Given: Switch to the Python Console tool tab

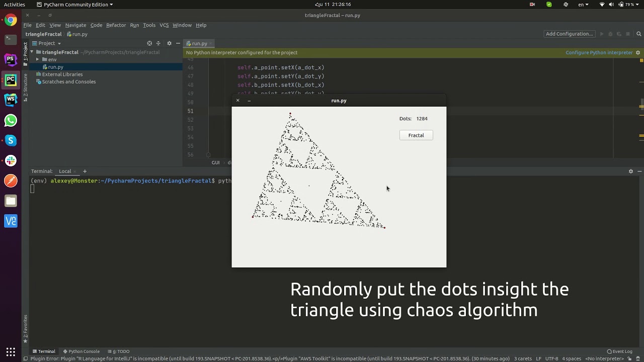Looking at the screenshot, I should (81, 351).
